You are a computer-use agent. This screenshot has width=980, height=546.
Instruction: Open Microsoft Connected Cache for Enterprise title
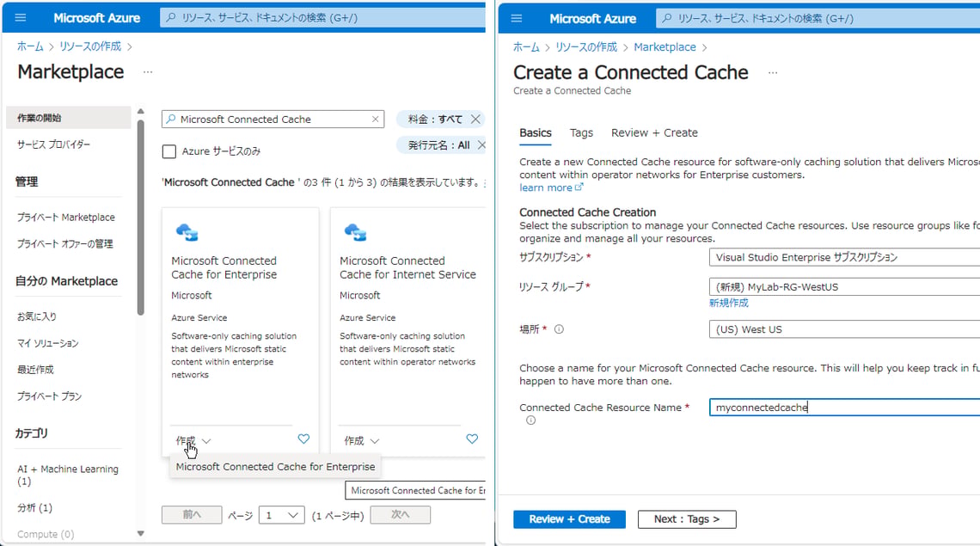[x=224, y=267]
